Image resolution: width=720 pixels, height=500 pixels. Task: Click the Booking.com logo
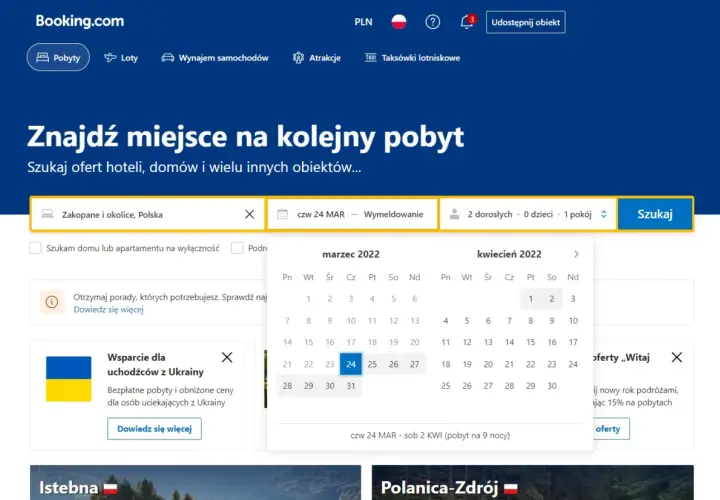tap(80, 21)
